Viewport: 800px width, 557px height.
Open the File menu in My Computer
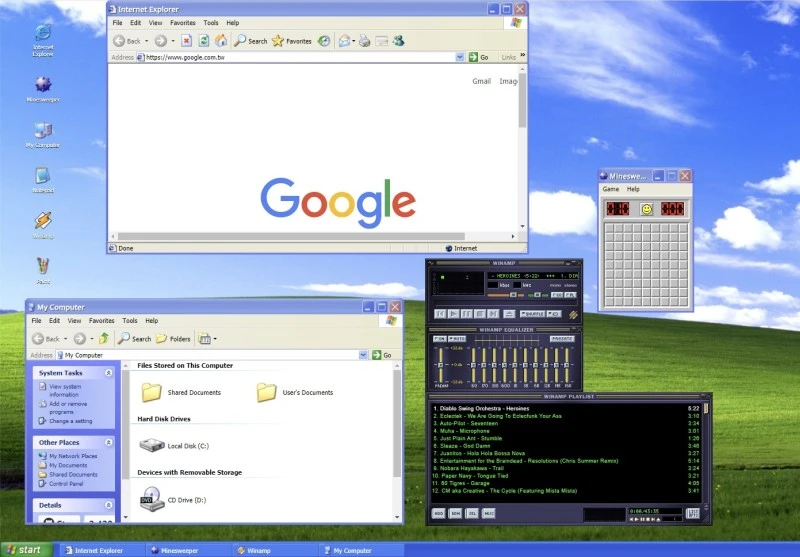[37, 321]
